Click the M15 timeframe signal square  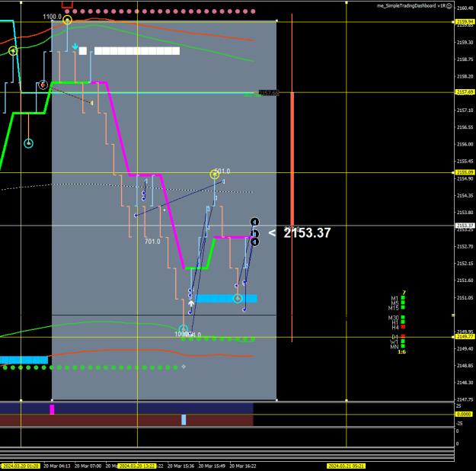[x=403, y=307]
